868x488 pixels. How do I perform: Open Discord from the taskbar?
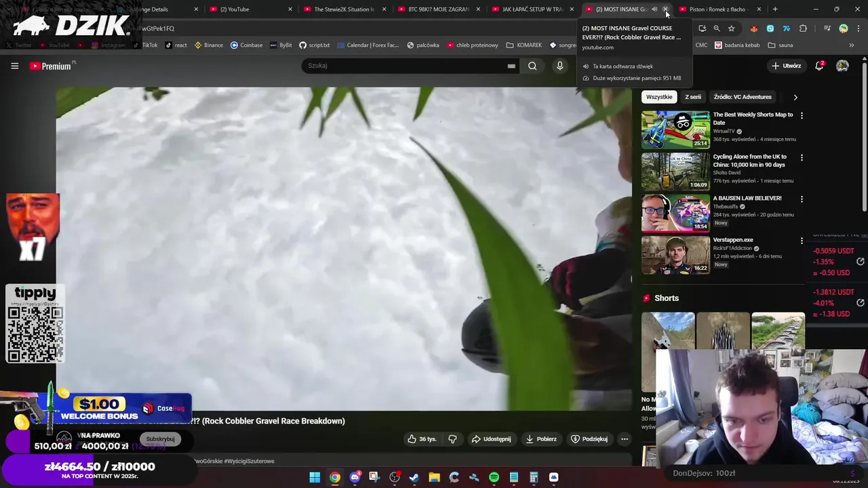coord(355,477)
